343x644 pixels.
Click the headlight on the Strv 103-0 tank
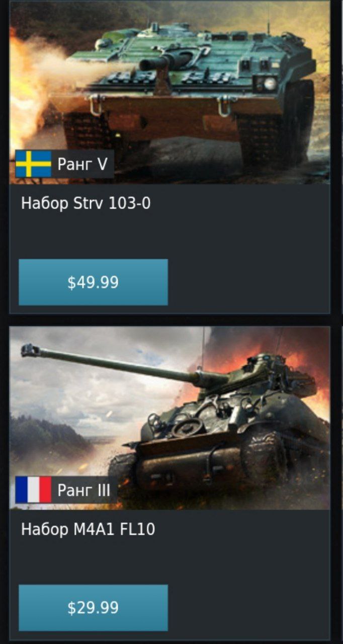click(x=270, y=83)
